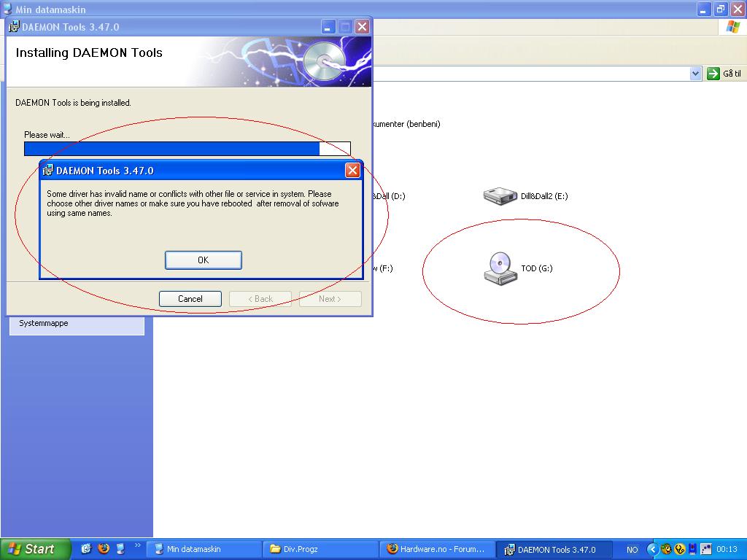Viewport: 747px width, 560px height.
Task: Expand the quick launch overflow chevron
Action: pyautogui.click(x=138, y=545)
